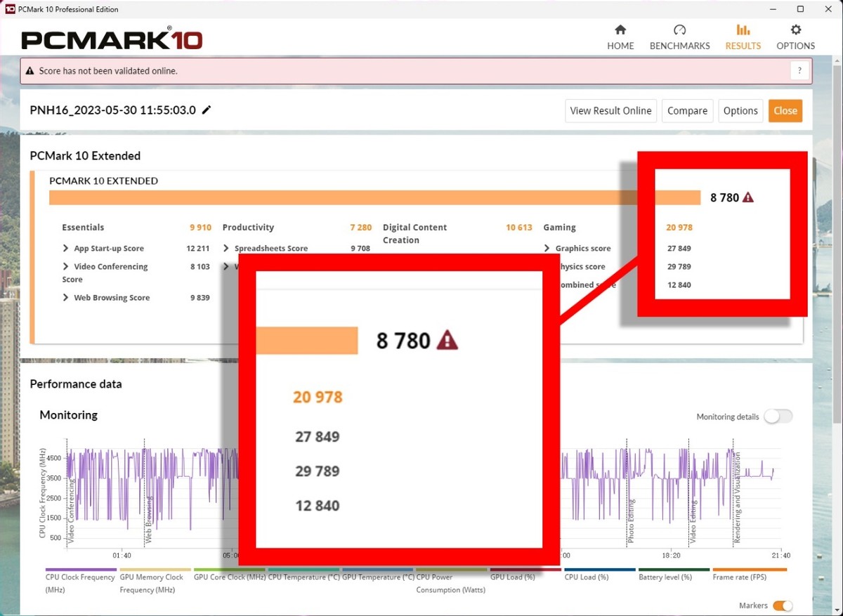This screenshot has width=843, height=616.
Task: Click the PCMark 10 app icon in title bar
Action: click(x=10, y=9)
